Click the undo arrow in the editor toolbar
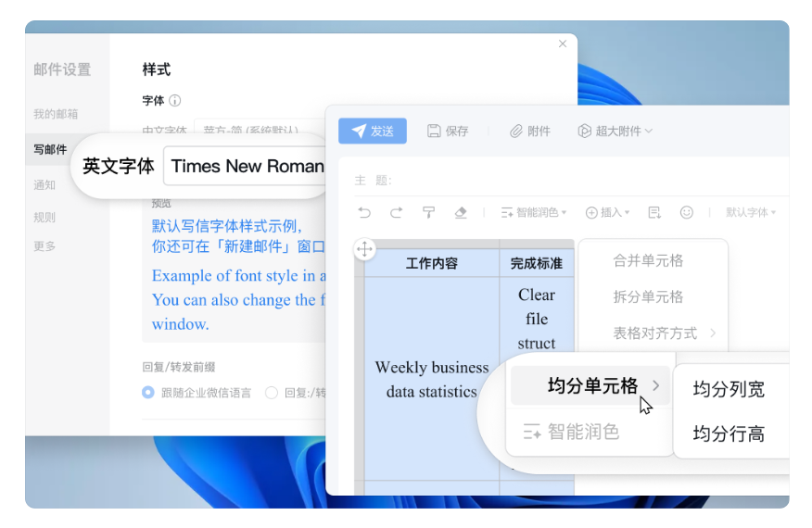812x528 pixels. coord(364,213)
